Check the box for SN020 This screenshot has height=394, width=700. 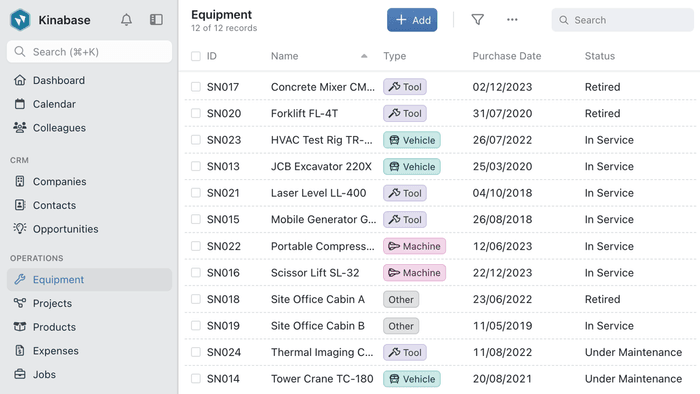pyautogui.click(x=196, y=113)
